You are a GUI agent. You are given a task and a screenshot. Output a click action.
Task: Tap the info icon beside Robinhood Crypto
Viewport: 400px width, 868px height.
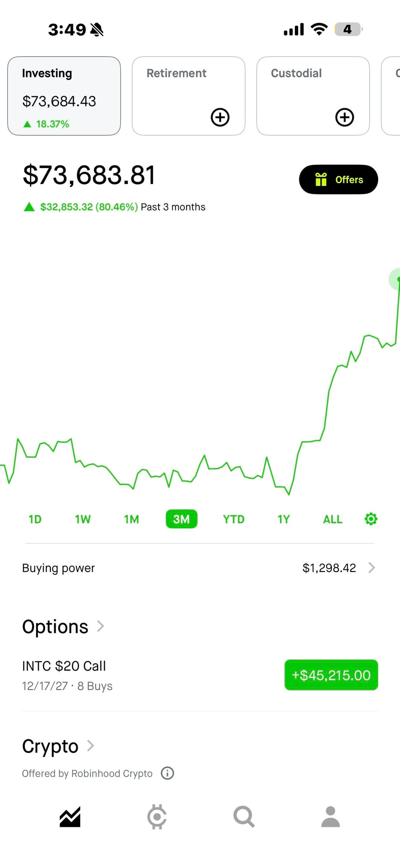167,773
